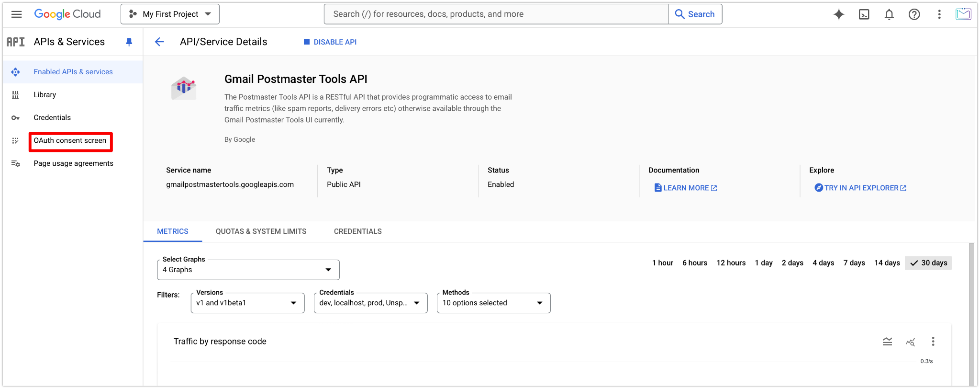980x389 pixels.
Task: Open the Gemini sparkle assistant icon
Action: click(839, 14)
